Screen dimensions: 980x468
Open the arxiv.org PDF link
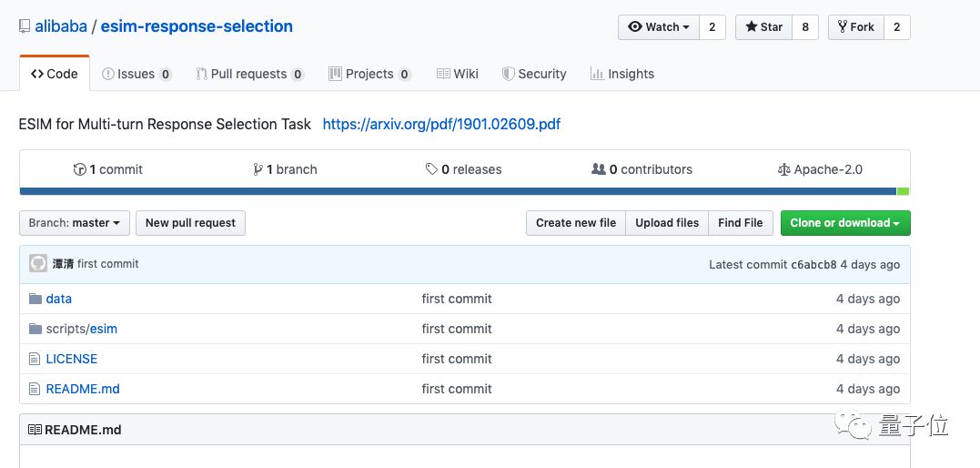point(441,124)
